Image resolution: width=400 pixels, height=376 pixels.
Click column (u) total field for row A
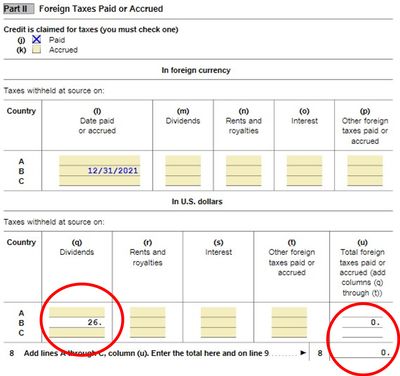[x=362, y=313]
